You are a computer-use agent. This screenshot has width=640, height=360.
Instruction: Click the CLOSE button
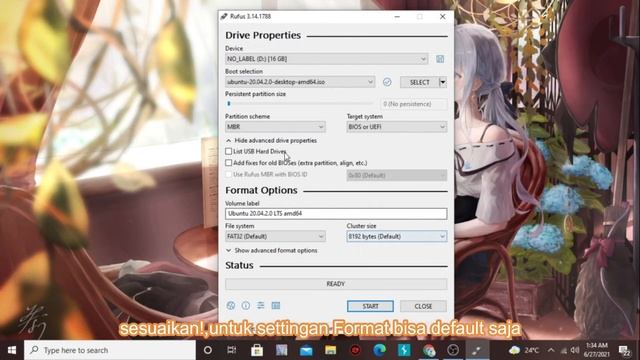coord(423,306)
